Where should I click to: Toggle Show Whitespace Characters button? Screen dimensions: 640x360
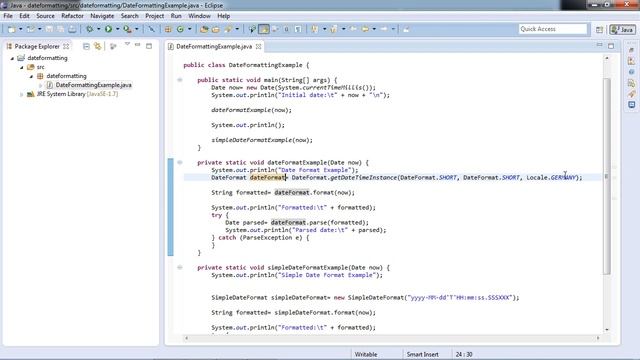click(x=298, y=29)
